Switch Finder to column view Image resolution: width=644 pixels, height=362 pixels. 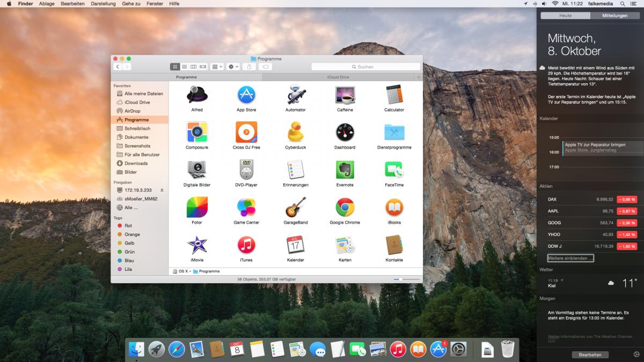click(x=194, y=67)
